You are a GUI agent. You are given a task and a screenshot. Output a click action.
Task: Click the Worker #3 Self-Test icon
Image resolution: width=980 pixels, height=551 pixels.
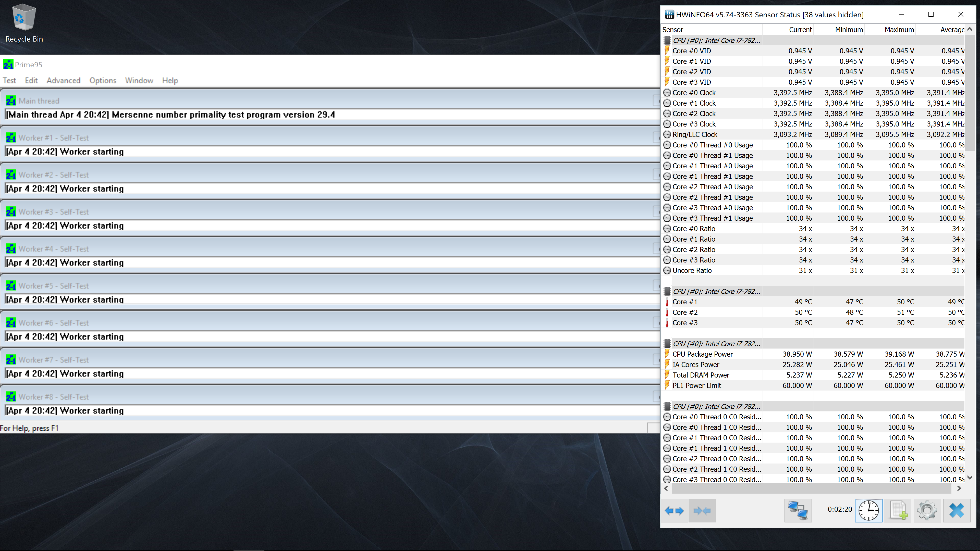click(11, 212)
